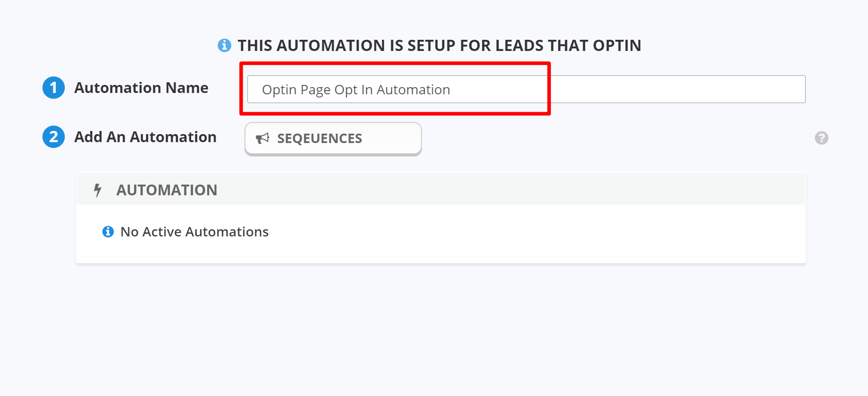868x396 pixels.
Task: Click the "Optin Page Opt In Automation" text
Action: pos(356,90)
